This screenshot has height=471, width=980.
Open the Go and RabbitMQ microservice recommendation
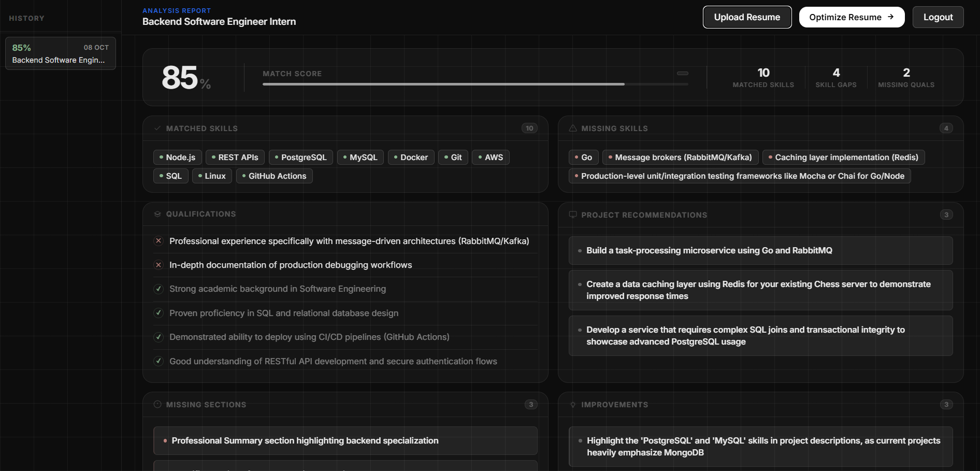point(761,250)
